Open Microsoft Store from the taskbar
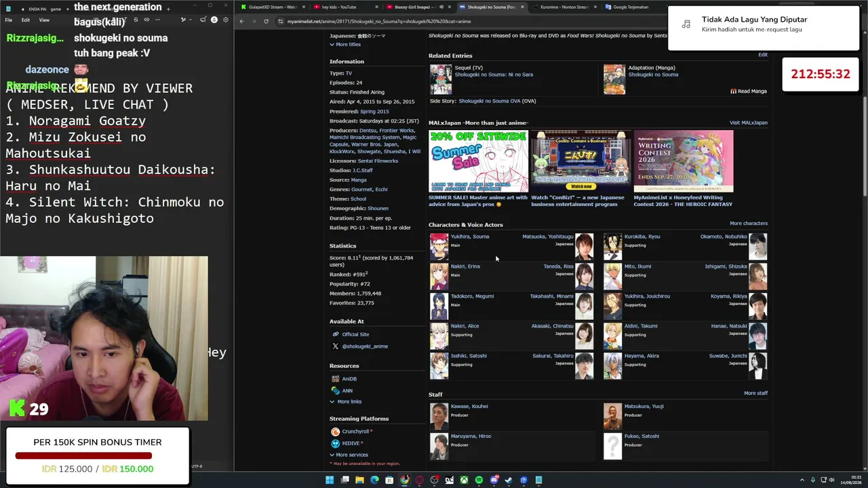The image size is (868, 488). pos(389,480)
